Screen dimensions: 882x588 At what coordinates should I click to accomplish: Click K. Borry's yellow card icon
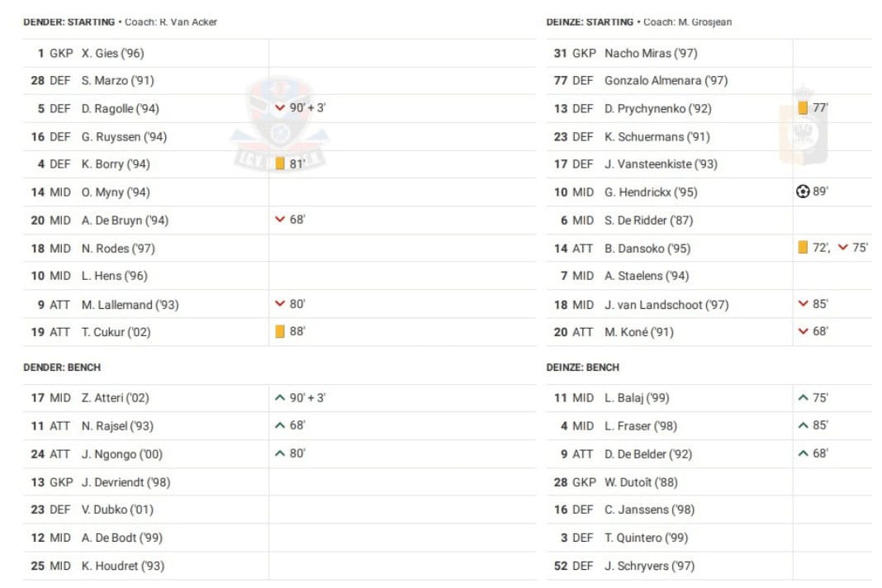tap(280, 164)
